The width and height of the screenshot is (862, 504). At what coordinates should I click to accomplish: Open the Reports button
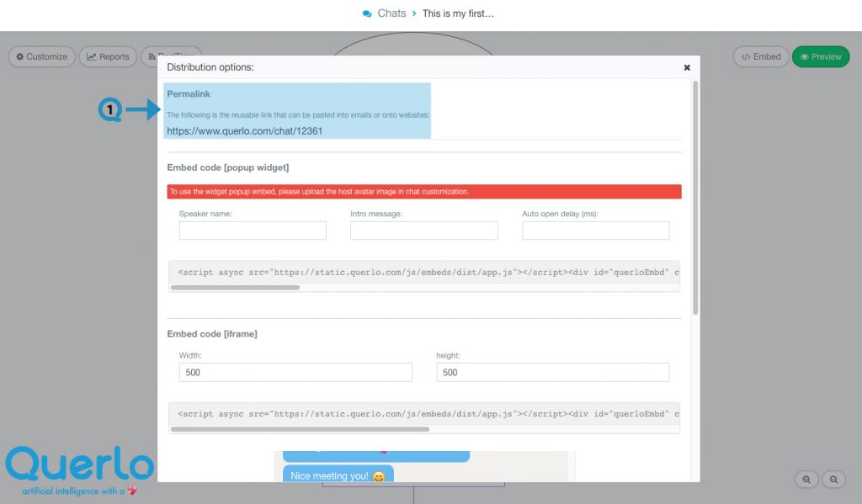point(108,56)
